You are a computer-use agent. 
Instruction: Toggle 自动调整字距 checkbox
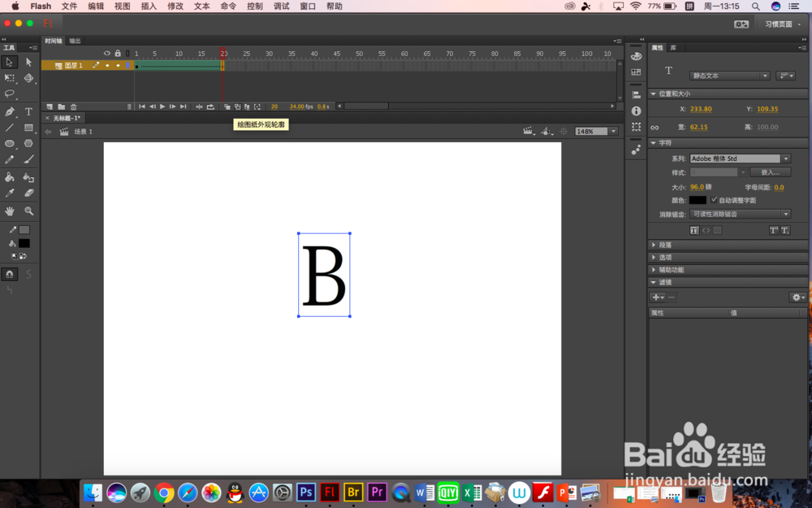(x=714, y=200)
